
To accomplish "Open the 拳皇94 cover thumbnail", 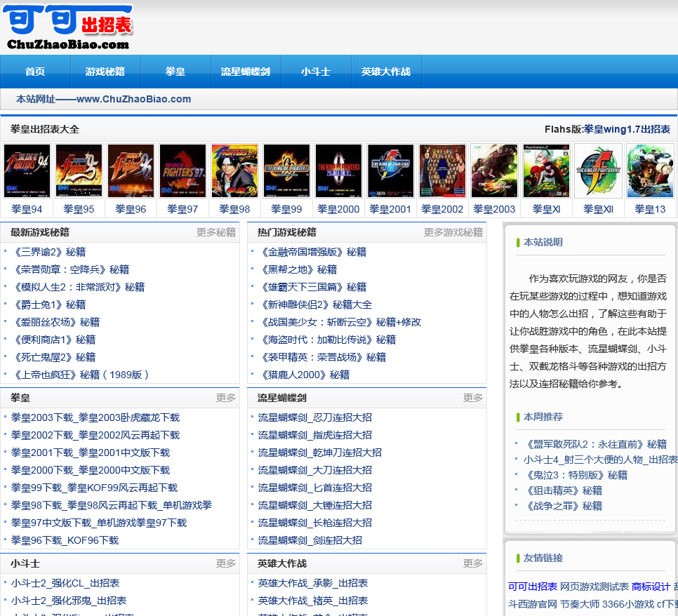I will coord(27,171).
